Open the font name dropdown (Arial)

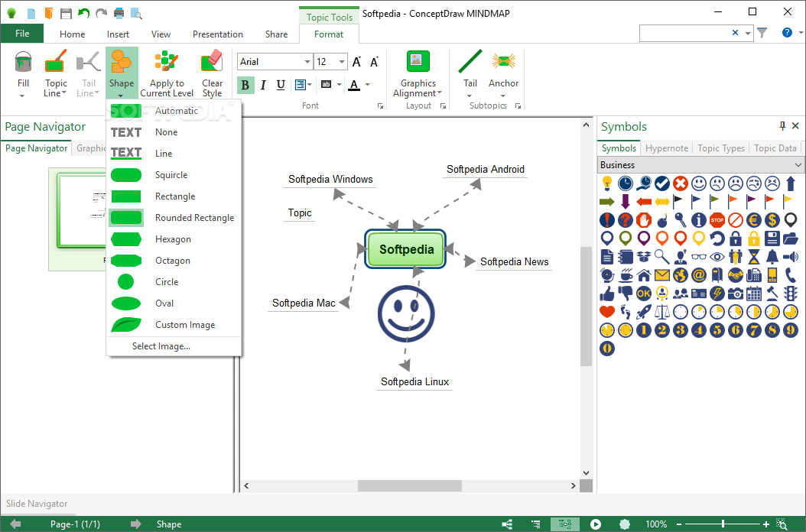coord(307,62)
